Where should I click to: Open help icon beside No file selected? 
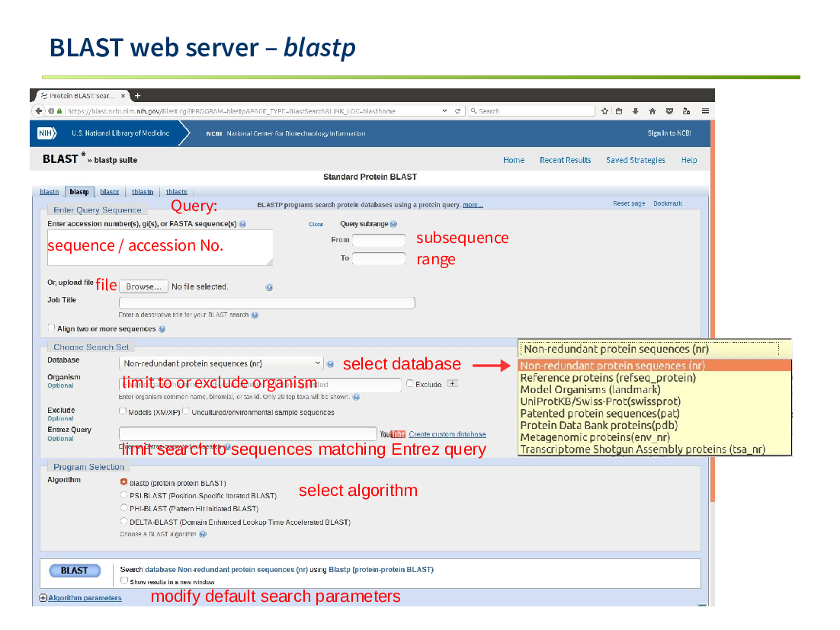pos(269,287)
